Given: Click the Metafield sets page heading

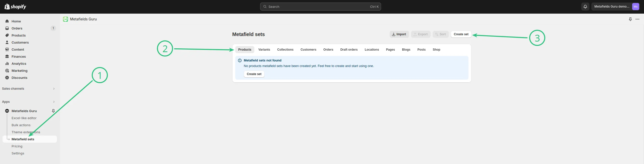Looking at the screenshot, I should (248, 34).
